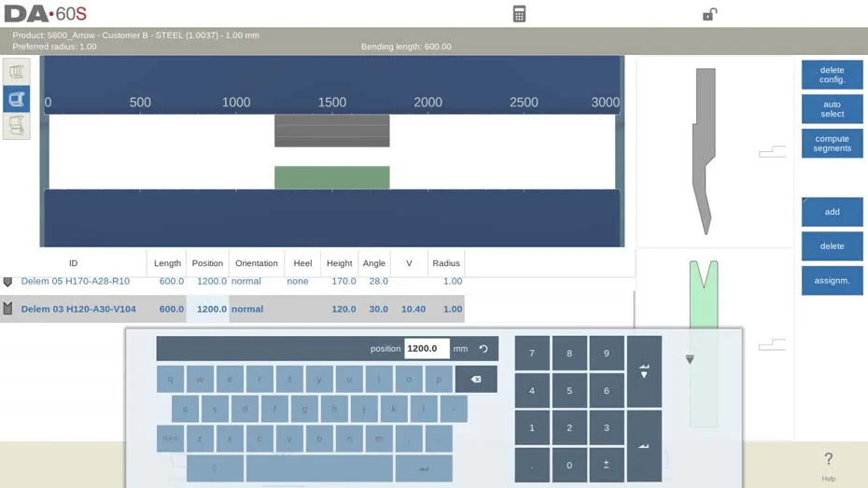Click Angle value 30.0
The width and height of the screenshot is (868, 488).
pos(379,309)
